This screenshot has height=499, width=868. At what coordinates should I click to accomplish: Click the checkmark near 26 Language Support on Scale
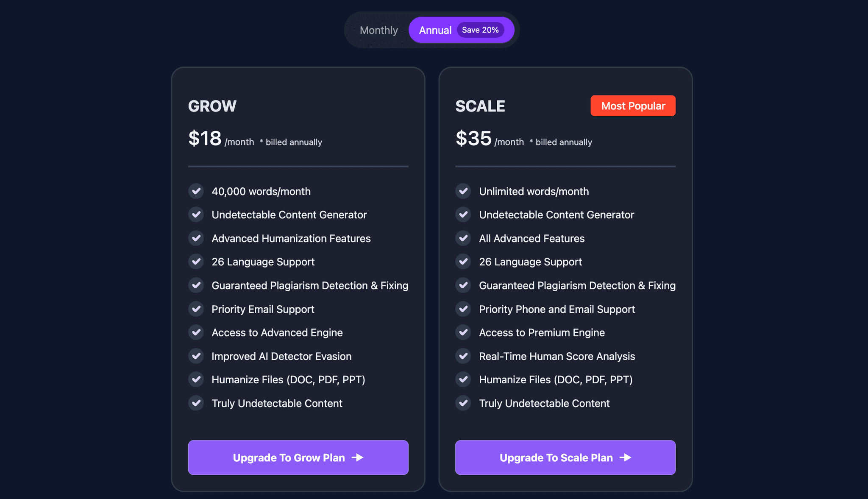[x=463, y=262]
